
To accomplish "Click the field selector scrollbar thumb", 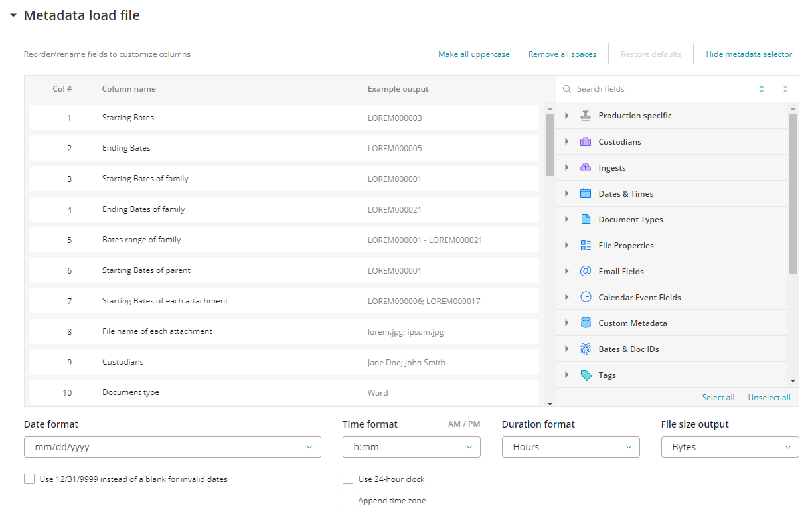I will tap(793, 193).
